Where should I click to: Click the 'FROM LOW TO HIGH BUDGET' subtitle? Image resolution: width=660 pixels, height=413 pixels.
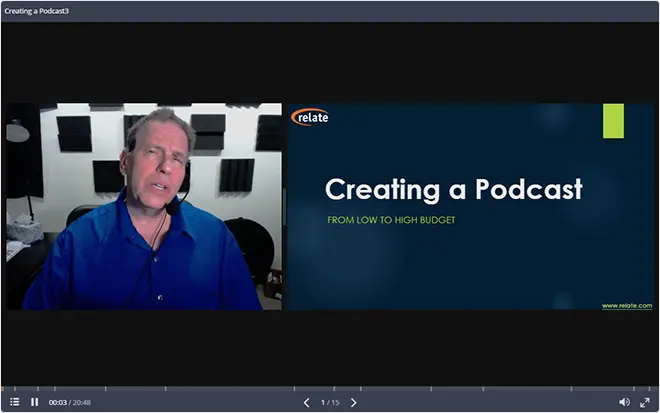coord(391,220)
